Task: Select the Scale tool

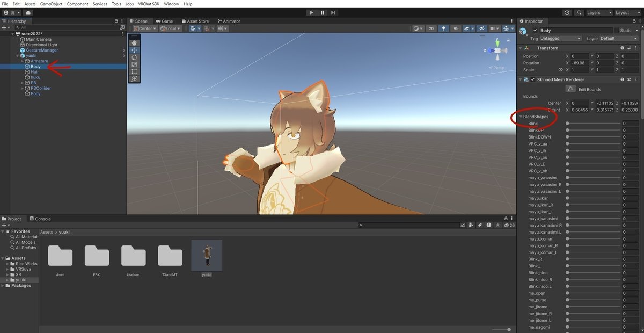Action: coord(134,64)
